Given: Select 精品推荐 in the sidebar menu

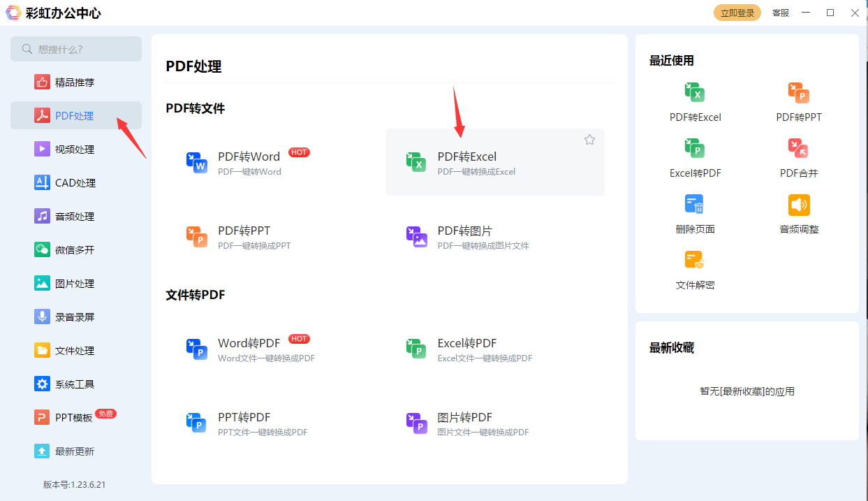Looking at the screenshot, I should [75, 82].
